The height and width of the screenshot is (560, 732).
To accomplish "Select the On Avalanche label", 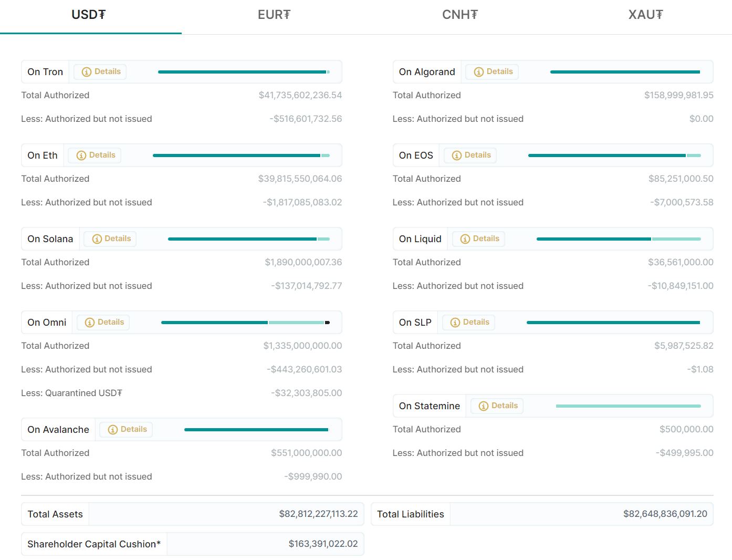I will (58, 430).
